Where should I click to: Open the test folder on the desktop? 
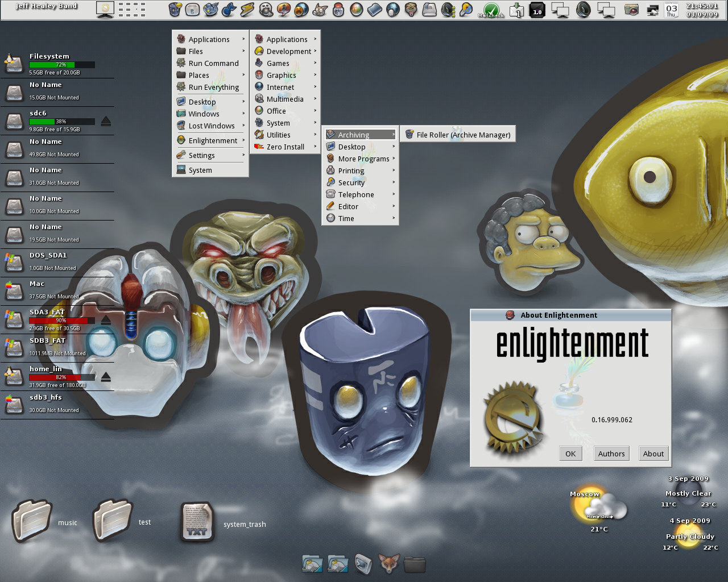click(x=113, y=520)
